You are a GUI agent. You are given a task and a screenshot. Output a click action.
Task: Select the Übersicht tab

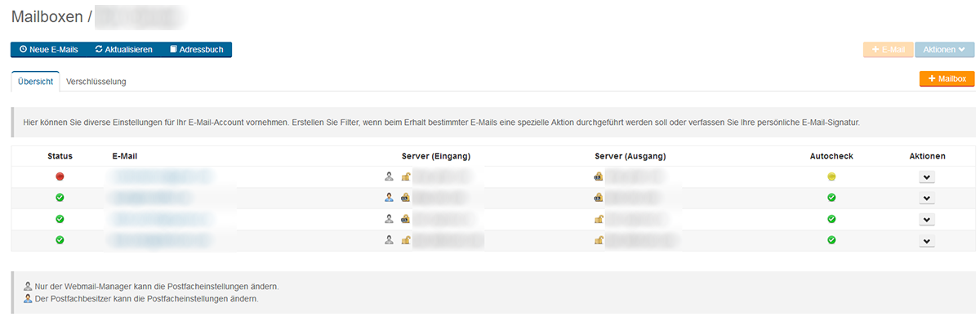[x=36, y=82]
